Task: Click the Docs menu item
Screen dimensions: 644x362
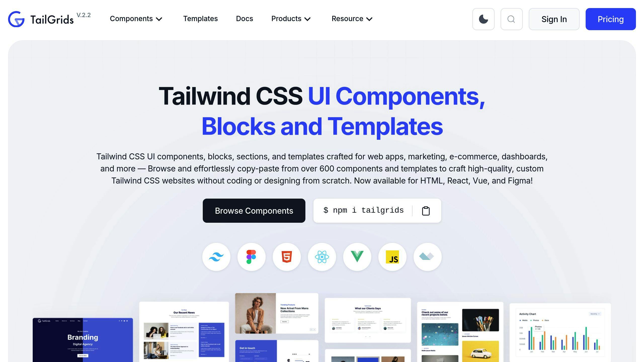Action: pos(245,19)
